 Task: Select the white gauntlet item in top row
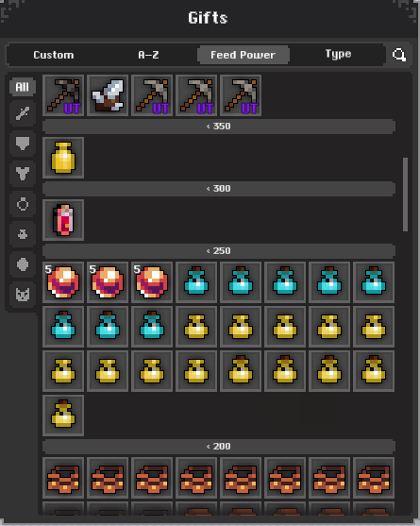point(108,95)
